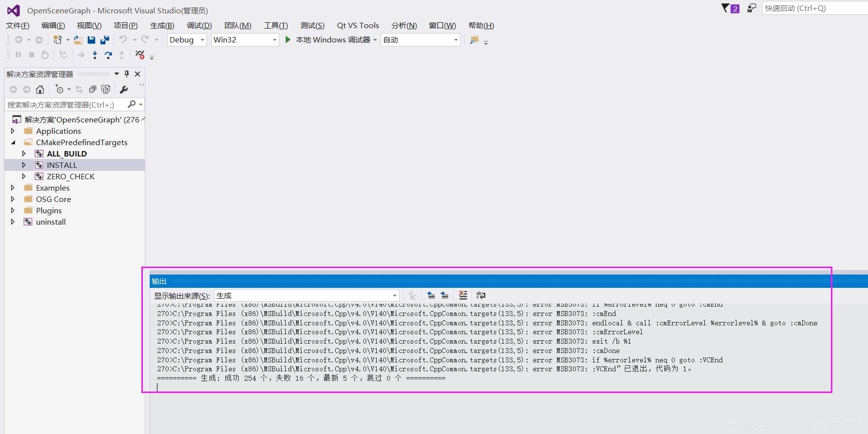Click the breakpoints toggle icon with red dot

coord(140,55)
